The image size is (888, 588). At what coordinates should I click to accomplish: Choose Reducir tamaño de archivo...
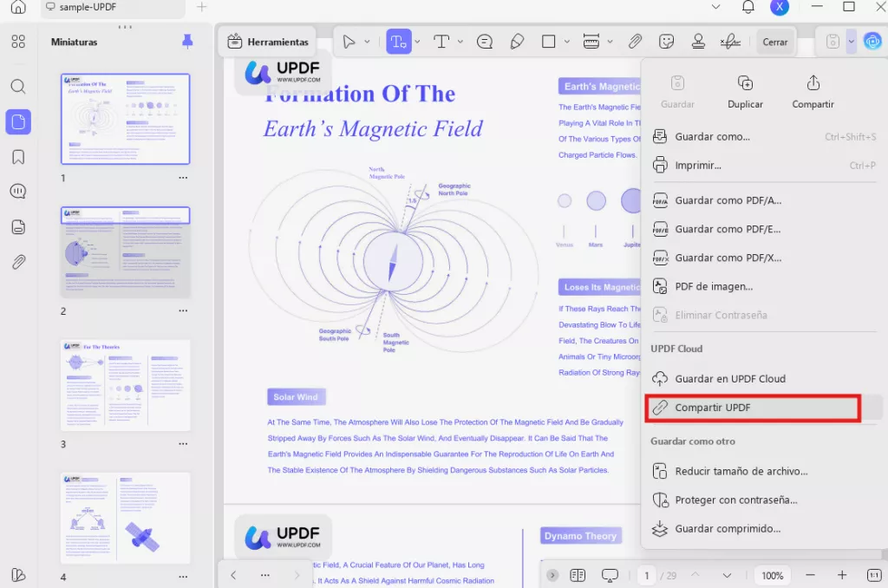point(764,471)
